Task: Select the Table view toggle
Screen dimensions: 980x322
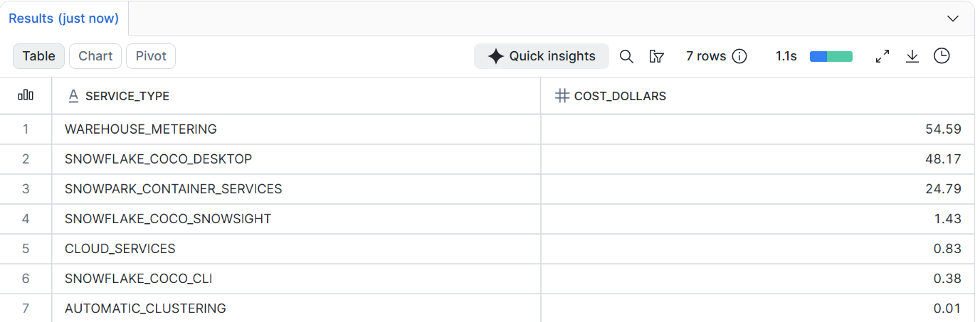Action: pyautogui.click(x=38, y=56)
